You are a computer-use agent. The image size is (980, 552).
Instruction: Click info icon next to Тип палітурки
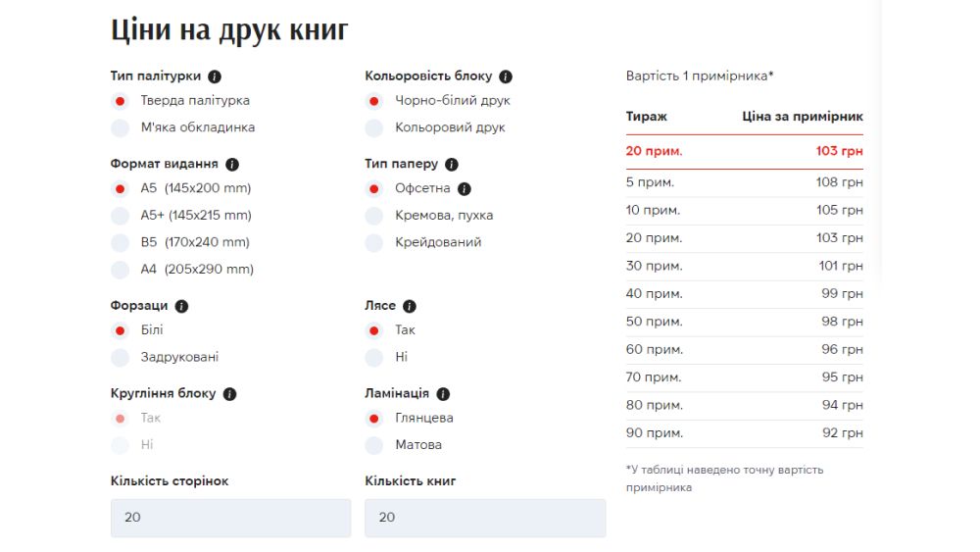click(215, 76)
